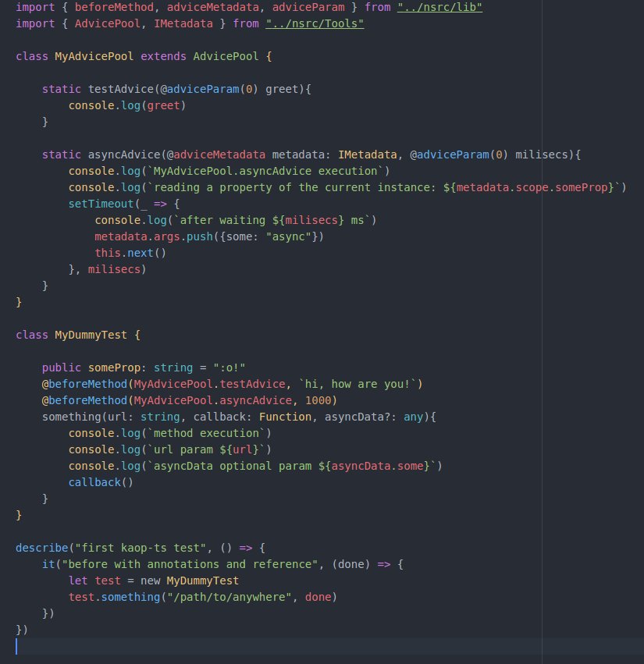Click the 'asyncData?' optional parameter in something signature
This screenshot has width=644, height=664.
pos(358,417)
